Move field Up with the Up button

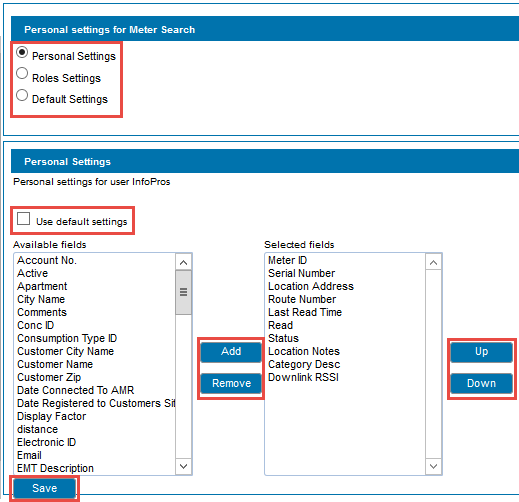pos(481,352)
